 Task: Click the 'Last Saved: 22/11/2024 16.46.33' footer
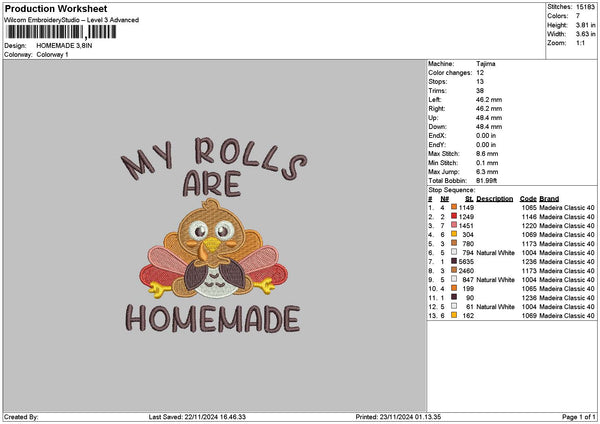197,417
